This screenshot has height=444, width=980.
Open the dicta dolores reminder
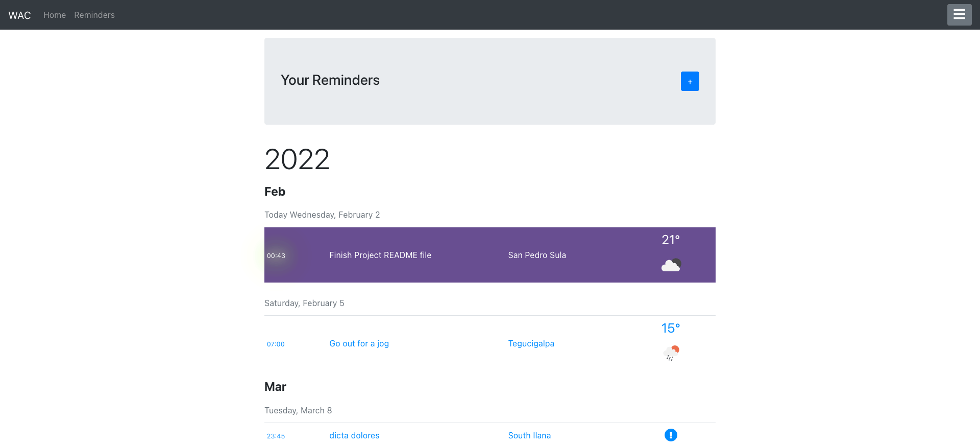pos(354,435)
